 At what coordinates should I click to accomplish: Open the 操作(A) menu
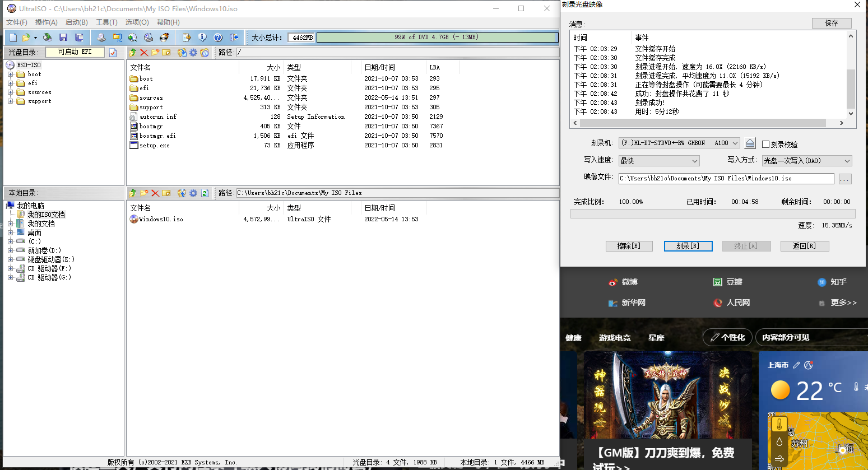point(47,22)
